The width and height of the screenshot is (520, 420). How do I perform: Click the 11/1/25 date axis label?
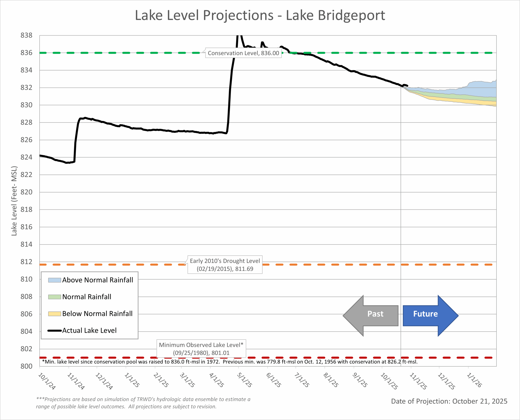tap(418, 381)
